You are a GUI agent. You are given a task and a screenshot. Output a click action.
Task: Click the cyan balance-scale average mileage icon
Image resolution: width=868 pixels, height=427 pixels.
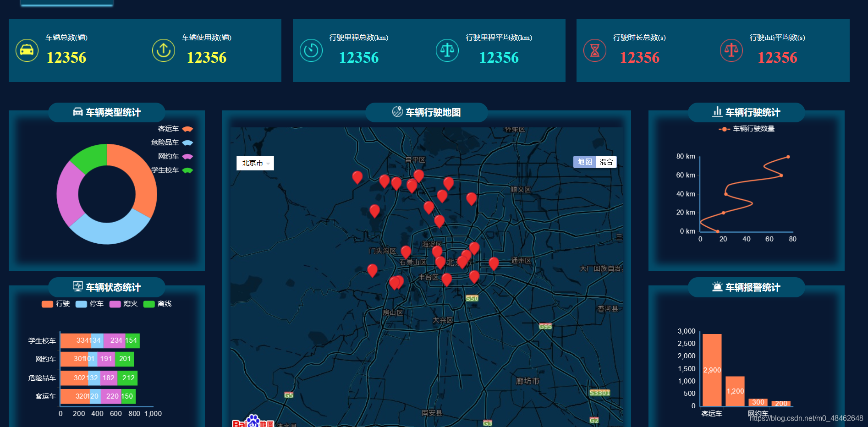tap(447, 50)
